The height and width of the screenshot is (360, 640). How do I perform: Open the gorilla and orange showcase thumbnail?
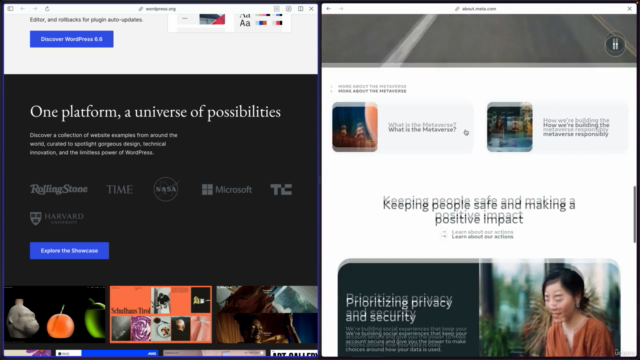pyautogui.click(x=55, y=314)
